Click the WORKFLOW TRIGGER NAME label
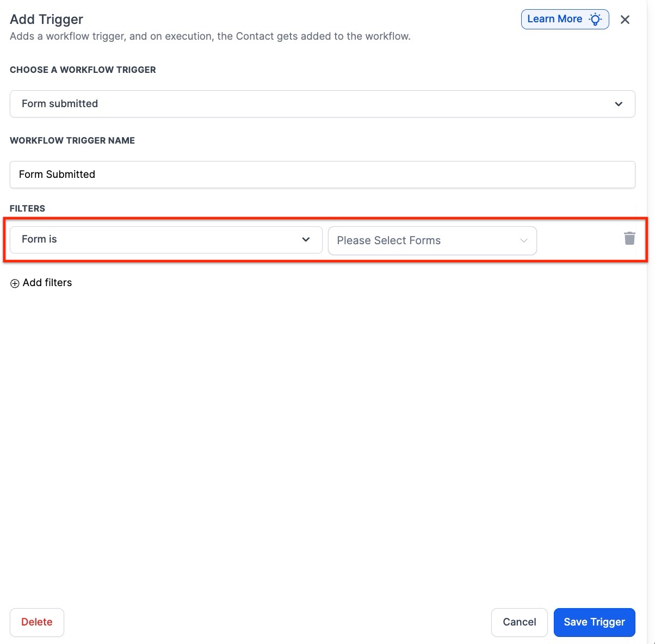Screen dimensions: 655x644 72,140
